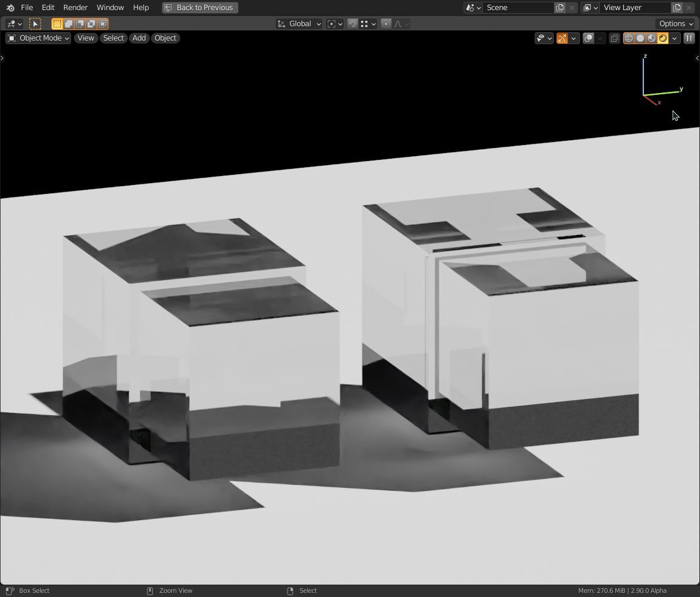Click the green Y axis on gizmo
Viewport: 700px width, 597px height.
[680, 89]
